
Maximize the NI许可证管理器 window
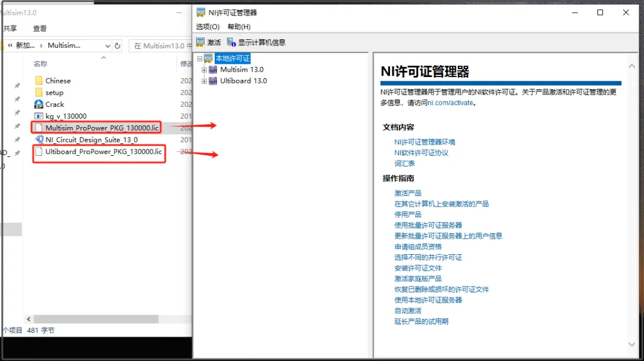(600, 13)
